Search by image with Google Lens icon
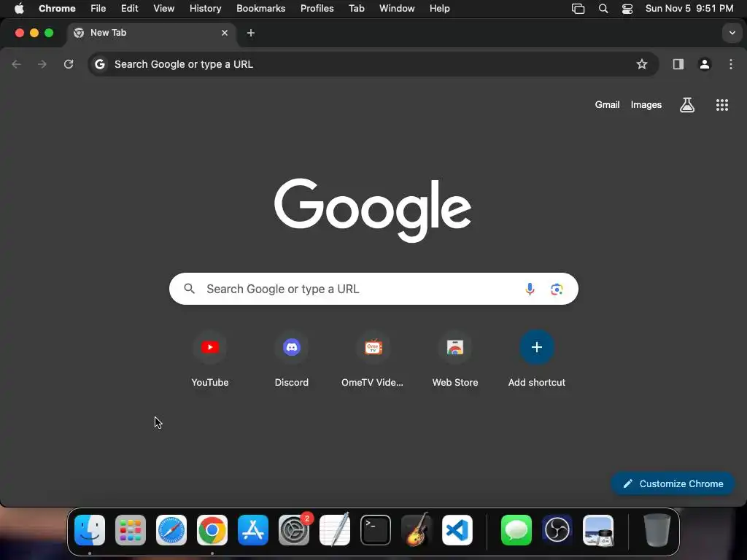 [557, 289]
